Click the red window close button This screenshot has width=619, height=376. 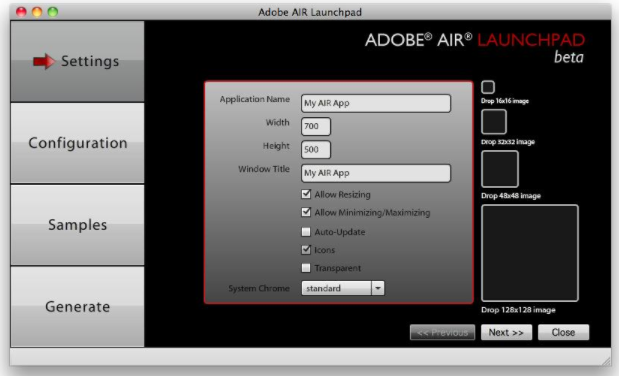coord(21,12)
